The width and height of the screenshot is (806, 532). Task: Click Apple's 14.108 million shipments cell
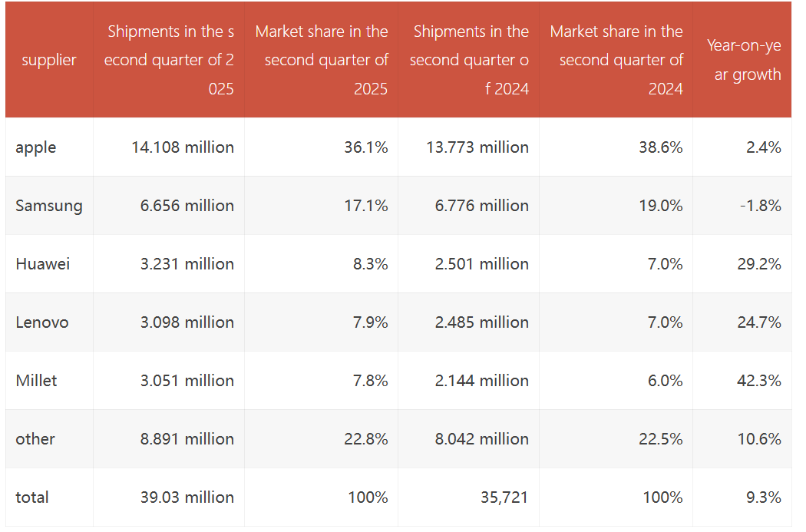pyautogui.click(x=183, y=147)
